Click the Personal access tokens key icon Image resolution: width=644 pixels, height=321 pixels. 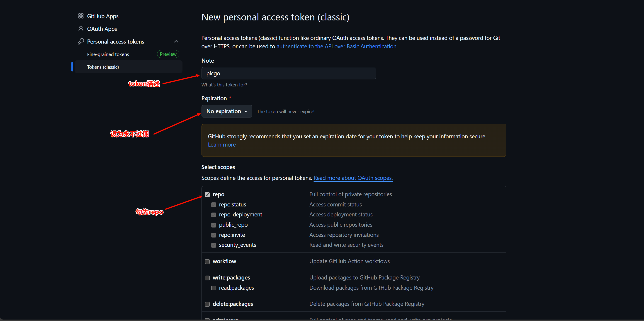pyautogui.click(x=81, y=42)
